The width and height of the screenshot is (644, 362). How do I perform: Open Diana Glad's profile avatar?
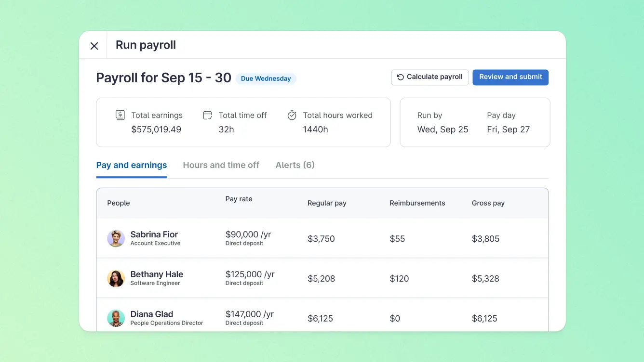click(116, 318)
